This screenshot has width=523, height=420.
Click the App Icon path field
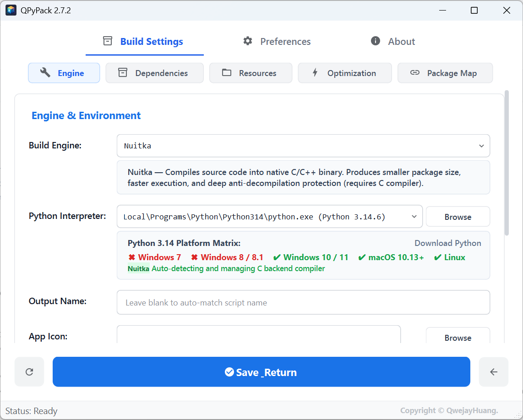click(259, 335)
